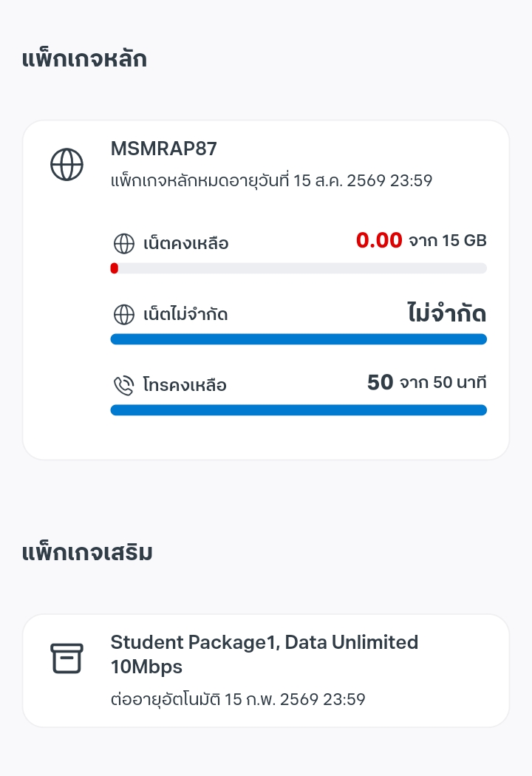The width and height of the screenshot is (532, 776).
Task: Tap the globe icon next to เน็ตไม่จำกัด
Action: click(x=123, y=315)
